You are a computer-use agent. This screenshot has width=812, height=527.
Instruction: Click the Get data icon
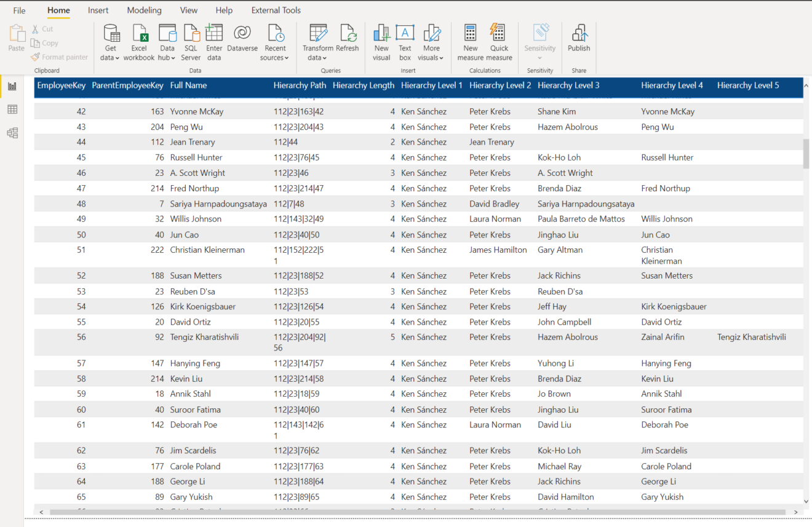[111, 34]
